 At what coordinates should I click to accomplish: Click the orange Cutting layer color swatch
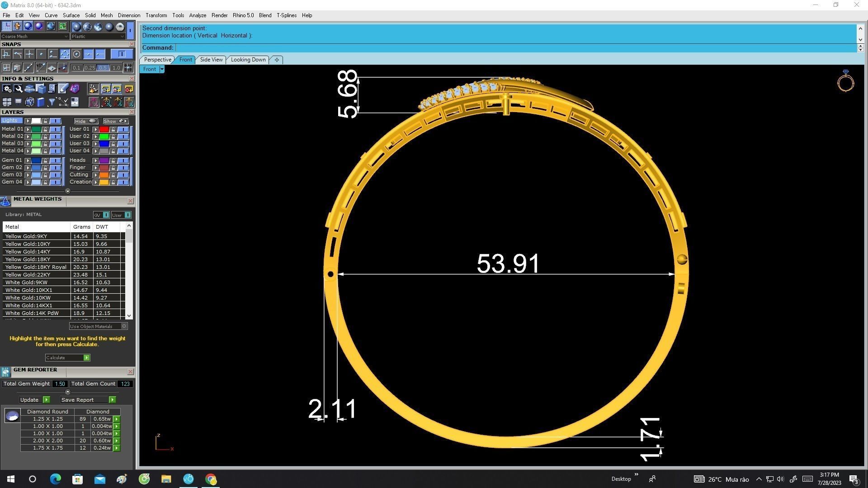pyautogui.click(x=104, y=175)
